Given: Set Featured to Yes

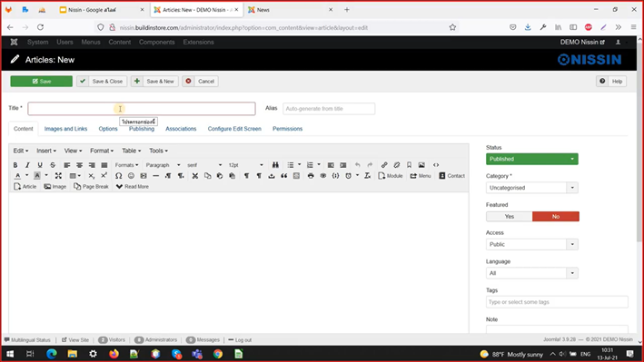Looking at the screenshot, I should pyautogui.click(x=510, y=216).
